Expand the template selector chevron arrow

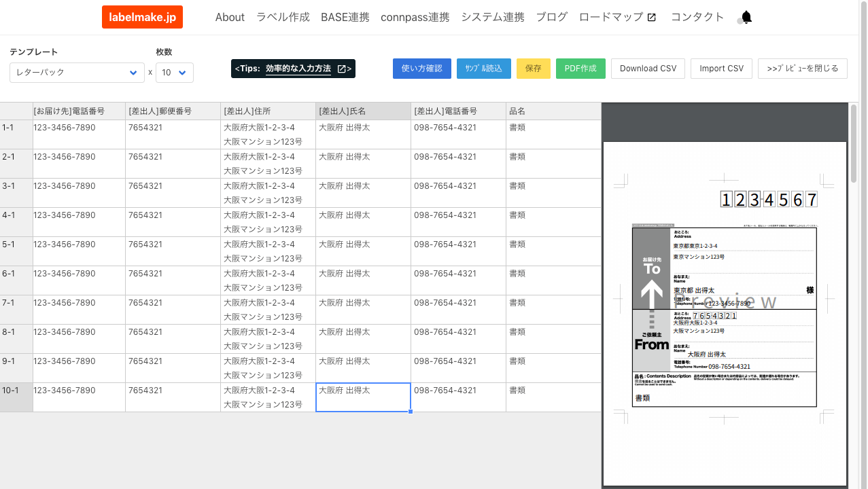pos(133,73)
